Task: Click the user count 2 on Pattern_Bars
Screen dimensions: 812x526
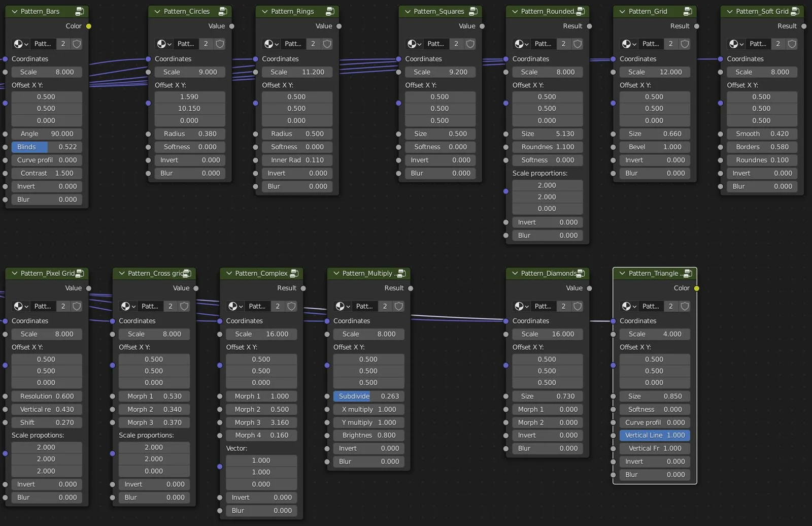Action: click(63, 44)
